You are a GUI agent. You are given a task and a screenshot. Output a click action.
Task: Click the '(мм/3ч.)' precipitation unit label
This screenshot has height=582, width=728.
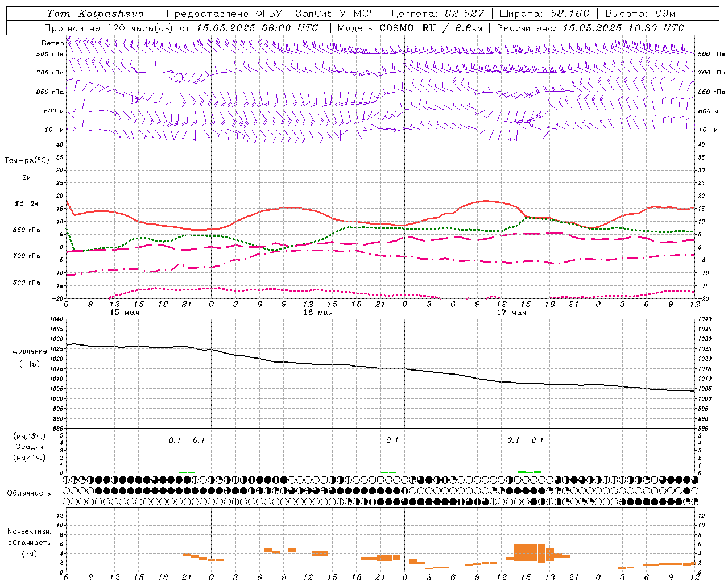[x=30, y=436]
